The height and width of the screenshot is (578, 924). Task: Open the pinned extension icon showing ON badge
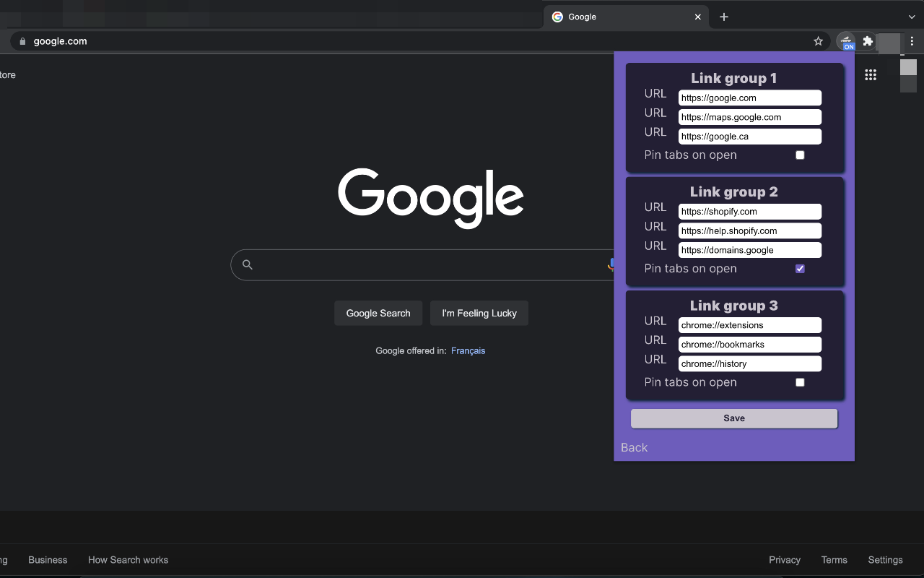click(847, 41)
